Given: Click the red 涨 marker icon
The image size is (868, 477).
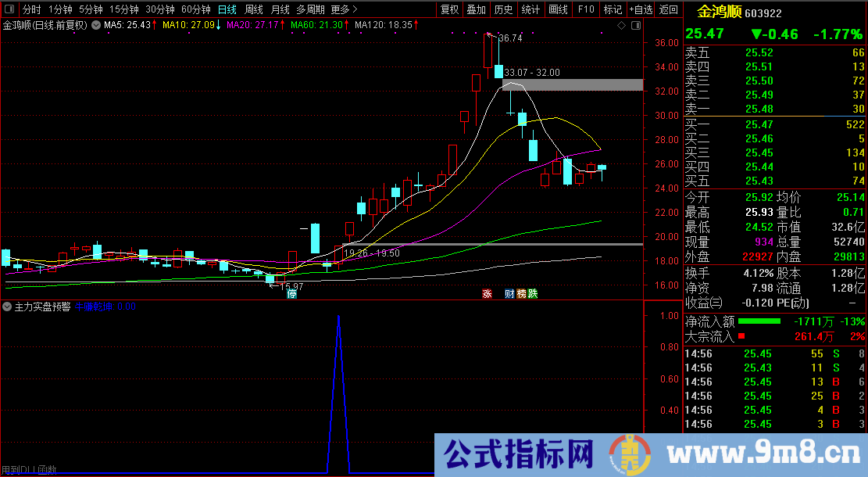Looking at the screenshot, I should click(x=487, y=294).
